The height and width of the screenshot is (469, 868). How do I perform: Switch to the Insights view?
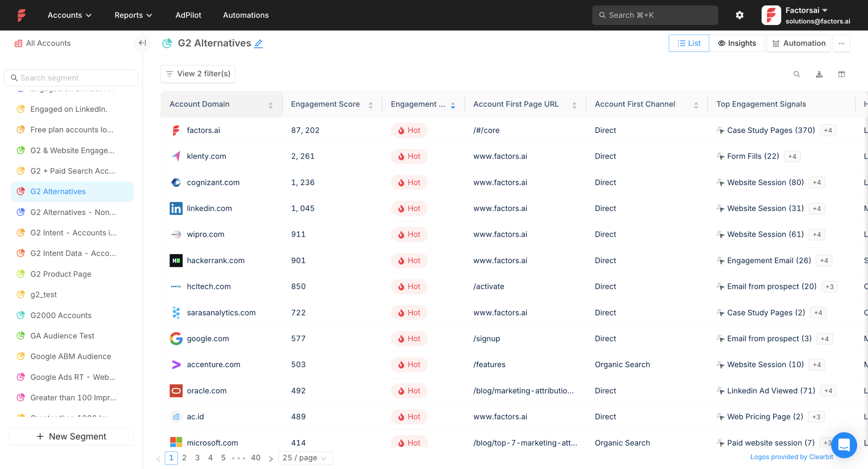(737, 43)
